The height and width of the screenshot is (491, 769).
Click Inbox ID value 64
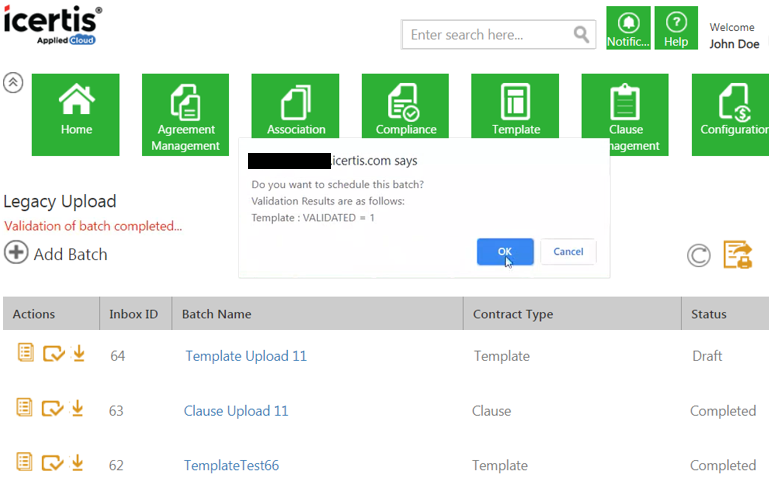118,356
